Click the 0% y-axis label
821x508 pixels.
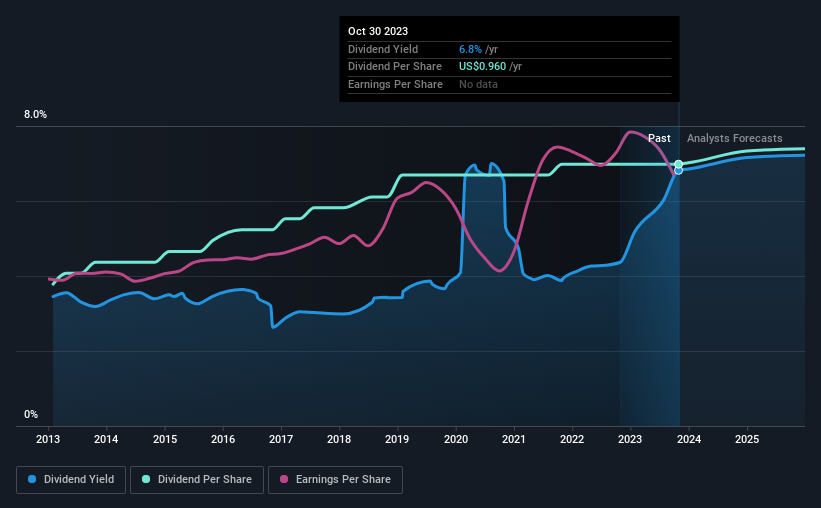pos(31,414)
